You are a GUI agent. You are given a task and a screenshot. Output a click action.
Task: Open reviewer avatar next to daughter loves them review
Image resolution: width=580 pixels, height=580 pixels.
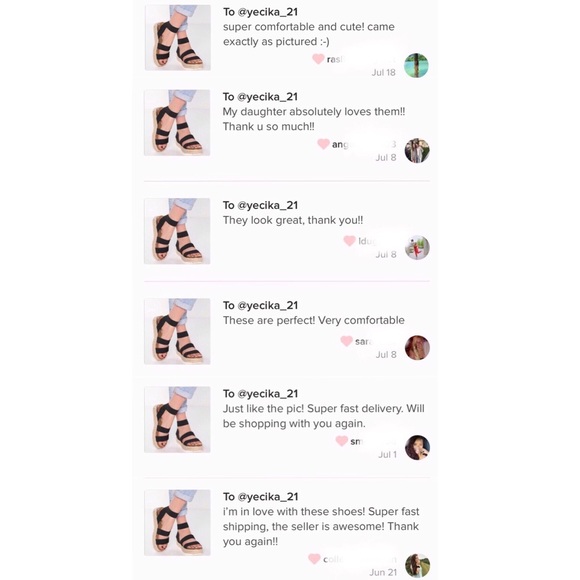click(x=417, y=151)
